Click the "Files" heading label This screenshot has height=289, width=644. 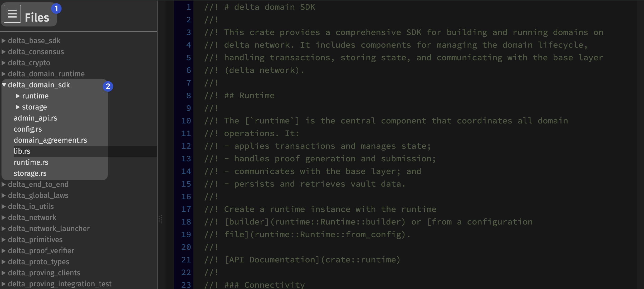click(37, 17)
